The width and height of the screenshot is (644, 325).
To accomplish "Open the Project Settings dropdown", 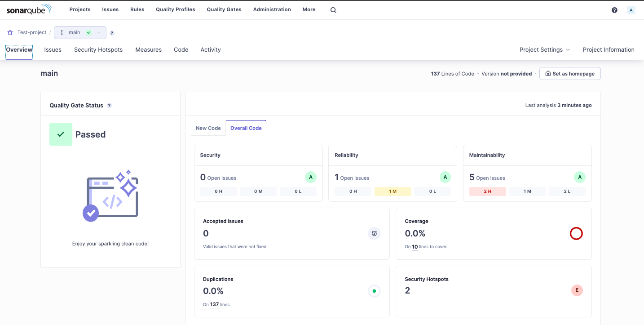I will [545, 49].
